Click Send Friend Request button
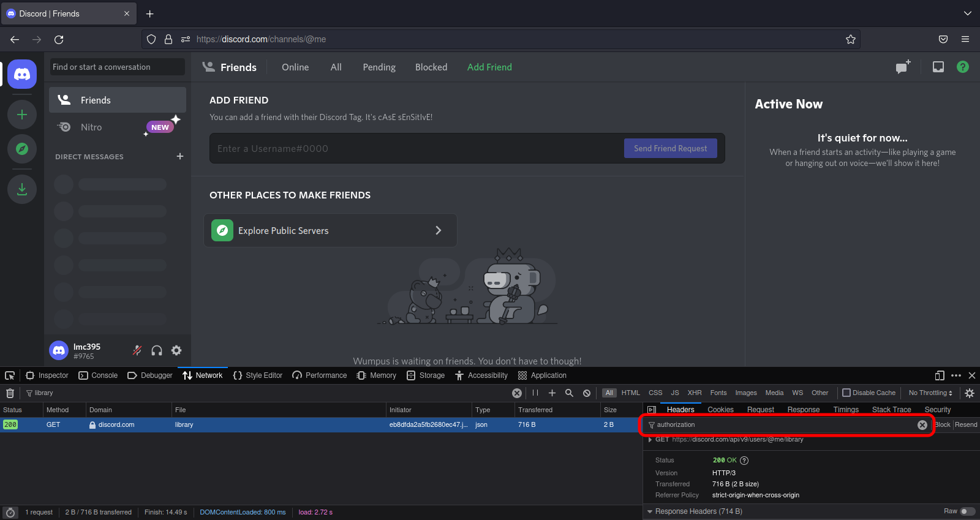Screen dimensions: 980x520 click(x=671, y=148)
